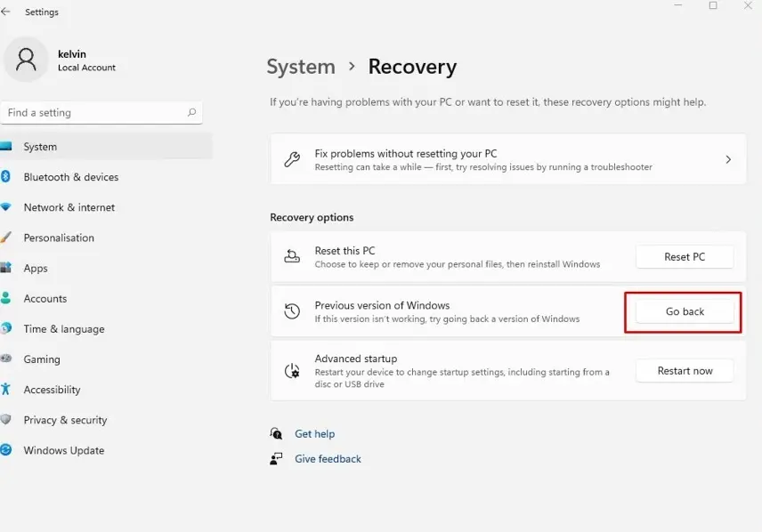
Task: Click the Advanced startup power gear icon
Action: (x=292, y=371)
